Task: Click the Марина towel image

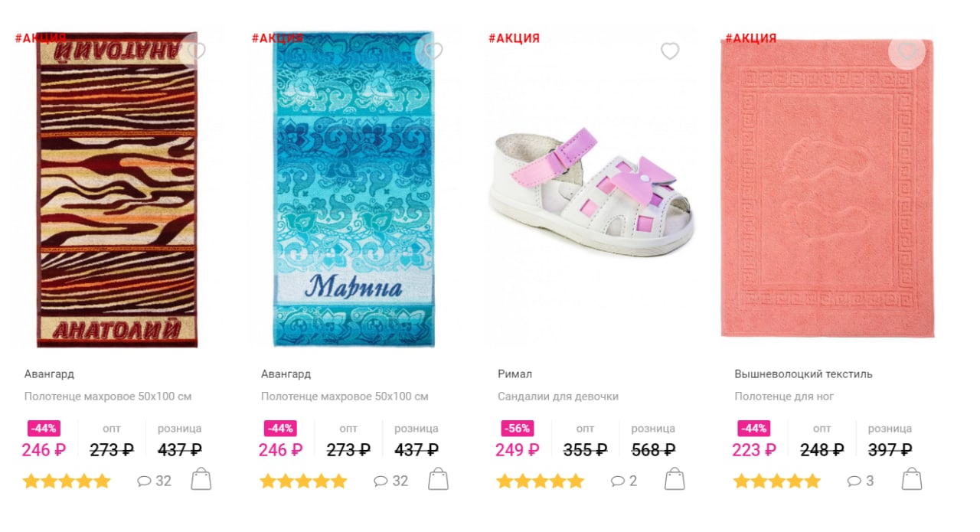Action: coord(354,189)
